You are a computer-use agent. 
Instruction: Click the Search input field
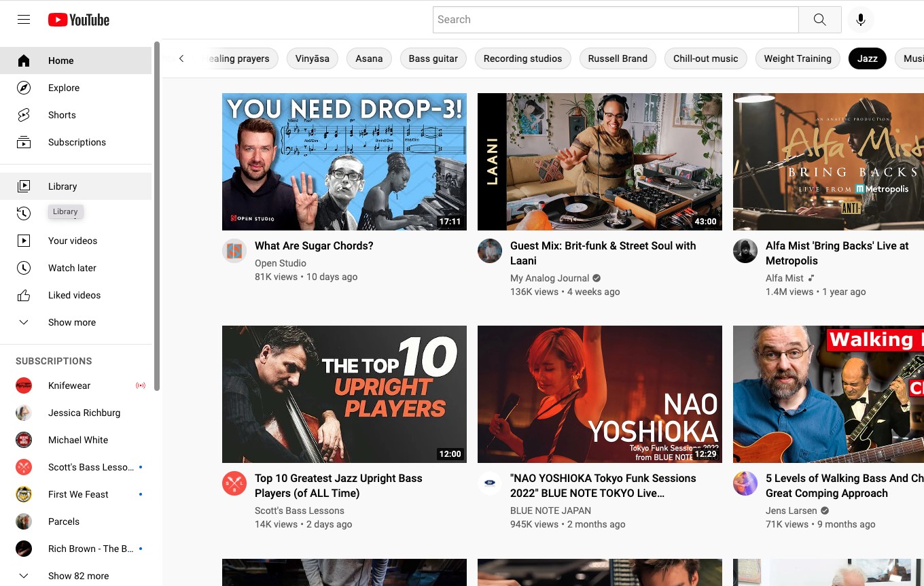(616, 20)
